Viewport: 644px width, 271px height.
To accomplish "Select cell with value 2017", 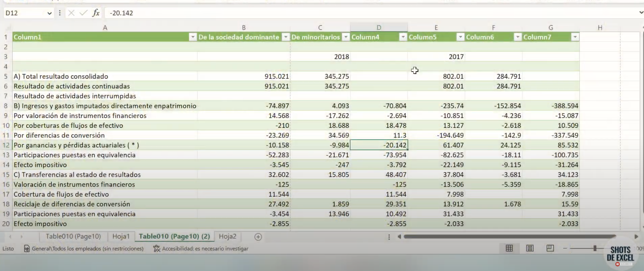I will (436, 57).
